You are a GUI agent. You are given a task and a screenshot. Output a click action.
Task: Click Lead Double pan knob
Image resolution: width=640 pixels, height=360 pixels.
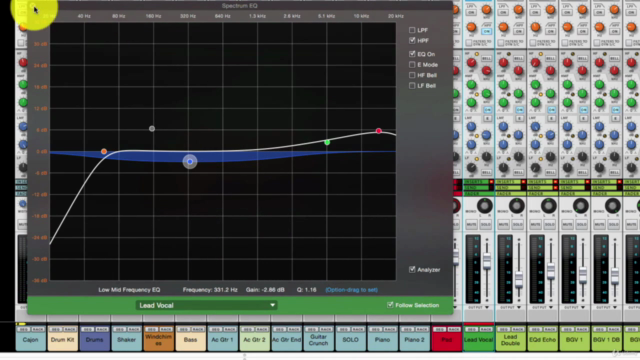pyautogui.click(x=516, y=205)
